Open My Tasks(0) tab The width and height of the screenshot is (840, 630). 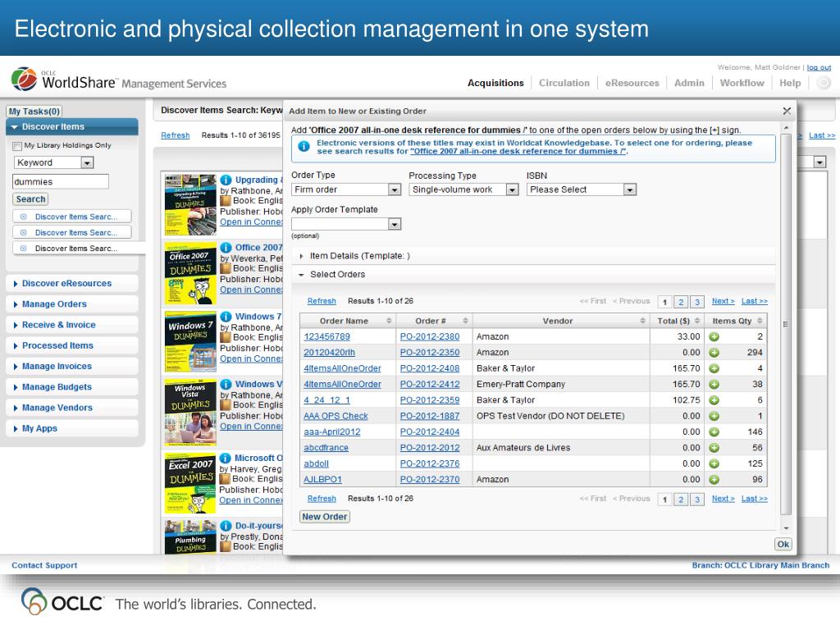tap(34, 112)
